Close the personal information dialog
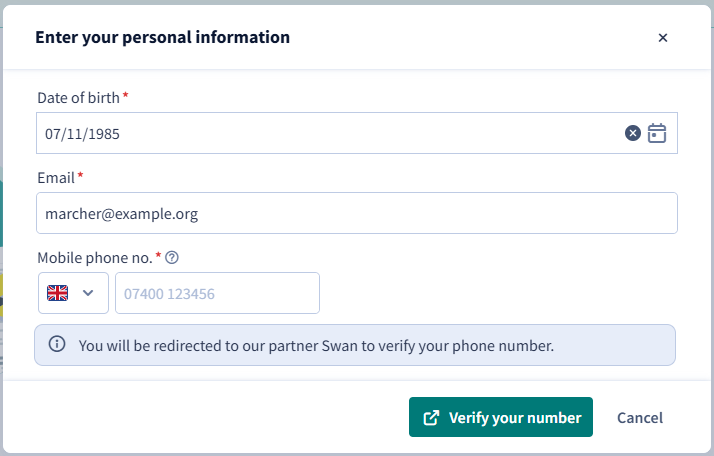714x456 pixels. (x=663, y=38)
